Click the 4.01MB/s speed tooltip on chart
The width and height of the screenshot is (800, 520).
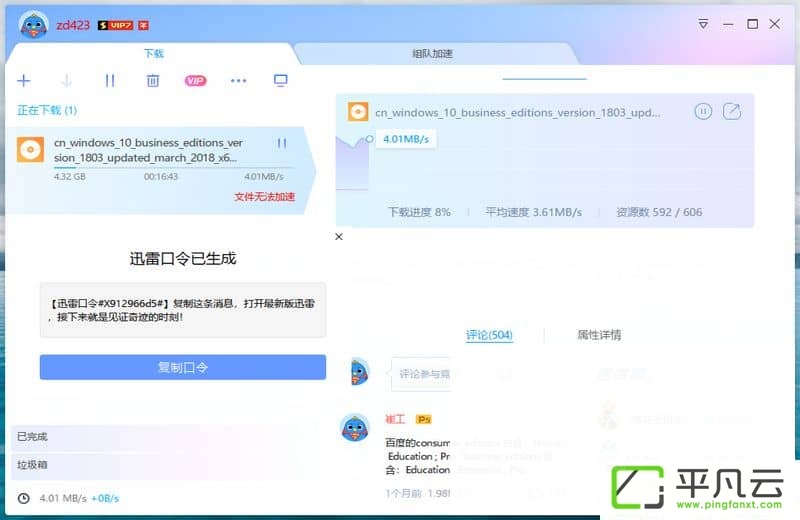pyautogui.click(x=406, y=139)
